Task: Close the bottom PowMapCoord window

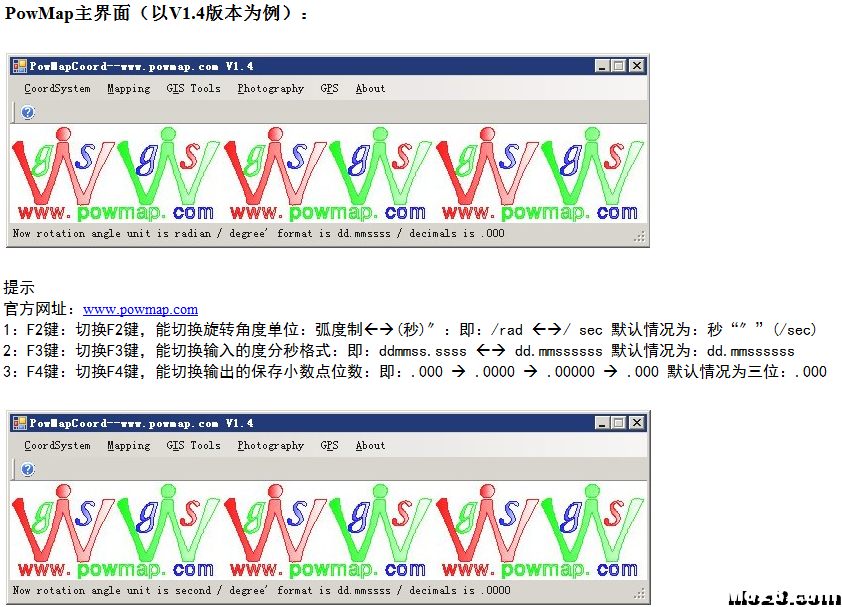Action: (x=636, y=423)
